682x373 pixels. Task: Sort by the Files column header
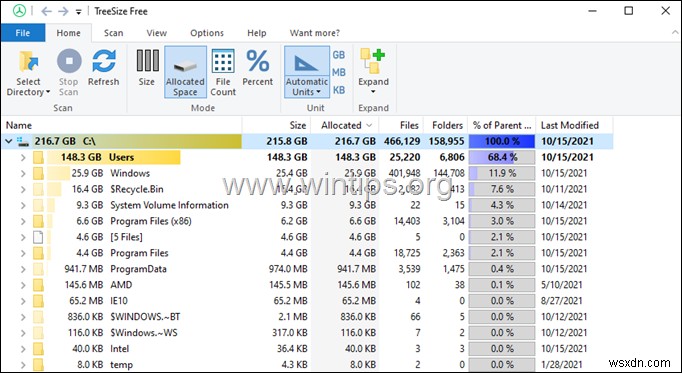pyautogui.click(x=401, y=125)
